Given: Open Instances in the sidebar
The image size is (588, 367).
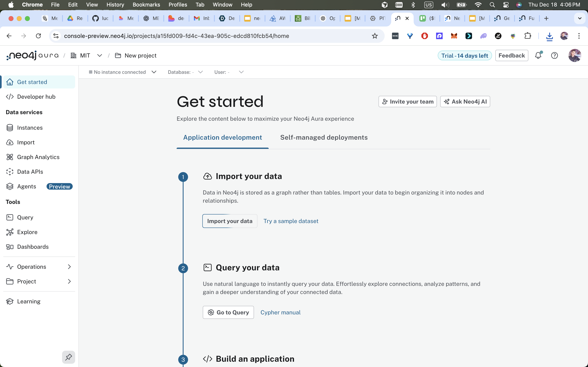Looking at the screenshot, I should pyautogui.click(x=30, y=128).
